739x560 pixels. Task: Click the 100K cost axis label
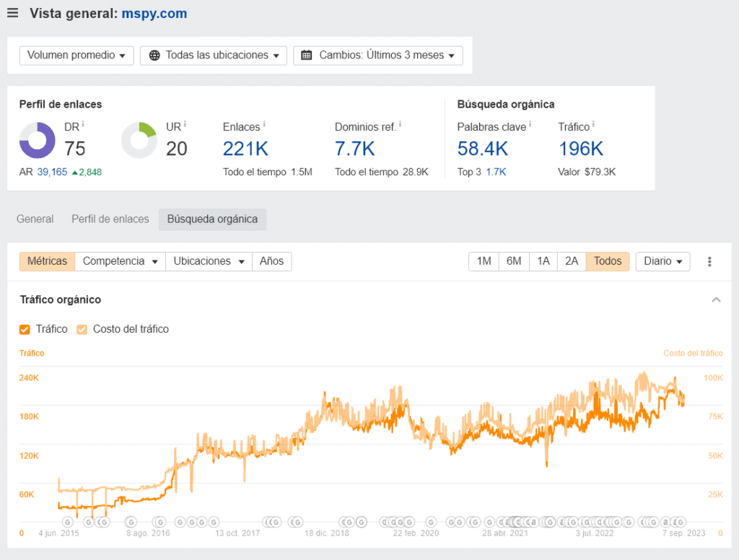(713, 378)
